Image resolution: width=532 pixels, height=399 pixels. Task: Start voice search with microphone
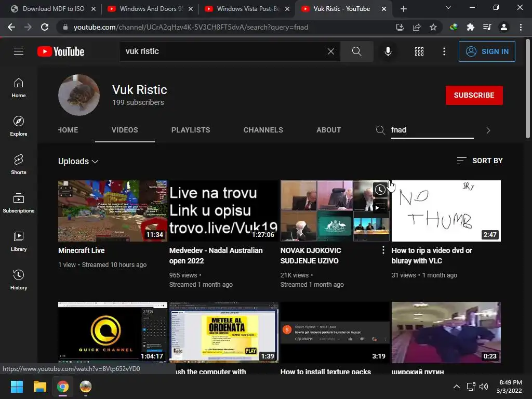coord(388,51)
